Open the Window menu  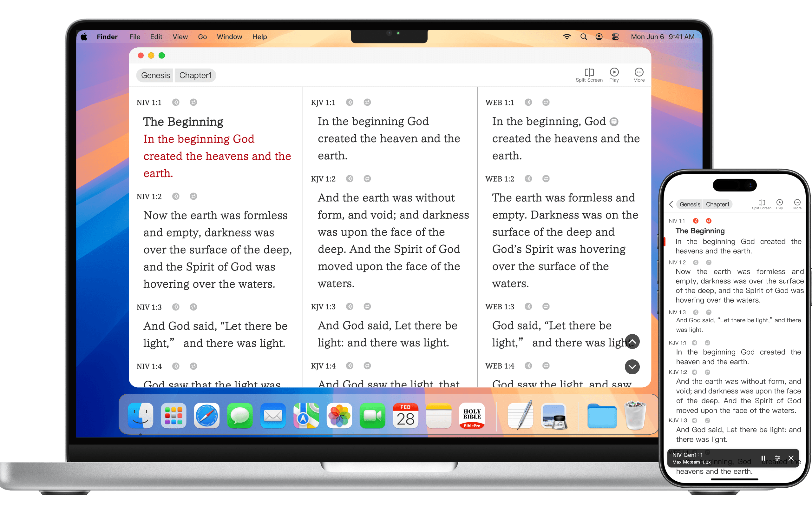230,37
